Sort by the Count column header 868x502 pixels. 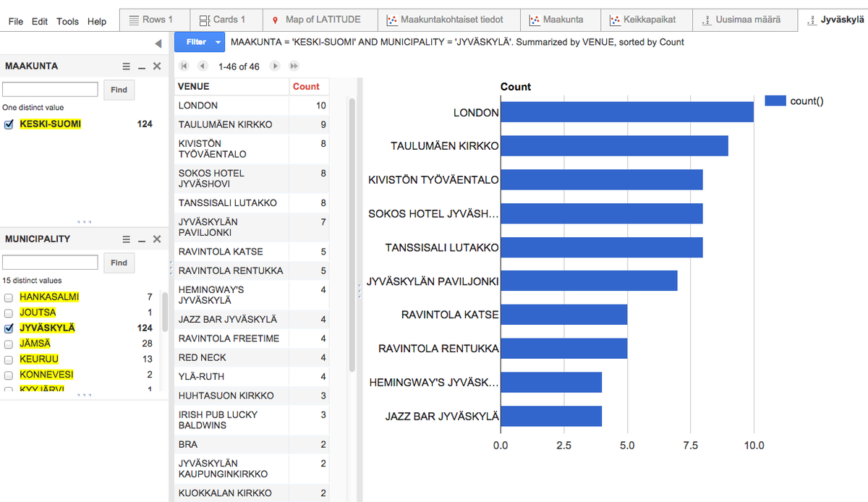pyautogui.click(x=306, y=87)
